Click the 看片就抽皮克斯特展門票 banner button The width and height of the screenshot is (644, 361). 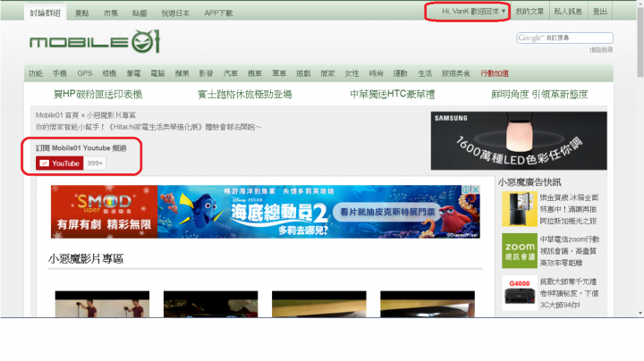point(387,212)
